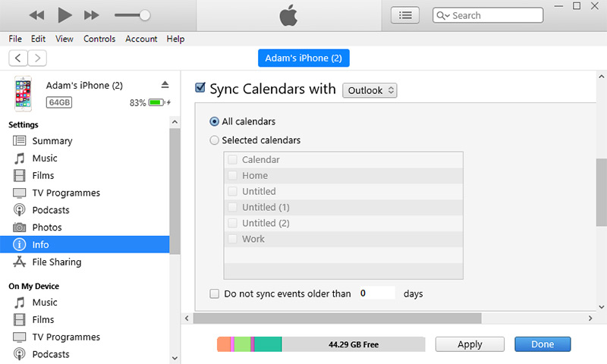Image resolution: width=607 pixels, height=364 pixels.
Task: Select the Music icon in Settings
Action: click(x=20, y=158)
